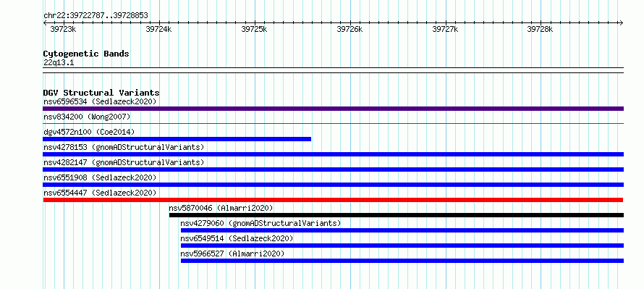Click the chr22:39722787..39728853 region label
Screen dimensions: 644x289
coord(96,16)
